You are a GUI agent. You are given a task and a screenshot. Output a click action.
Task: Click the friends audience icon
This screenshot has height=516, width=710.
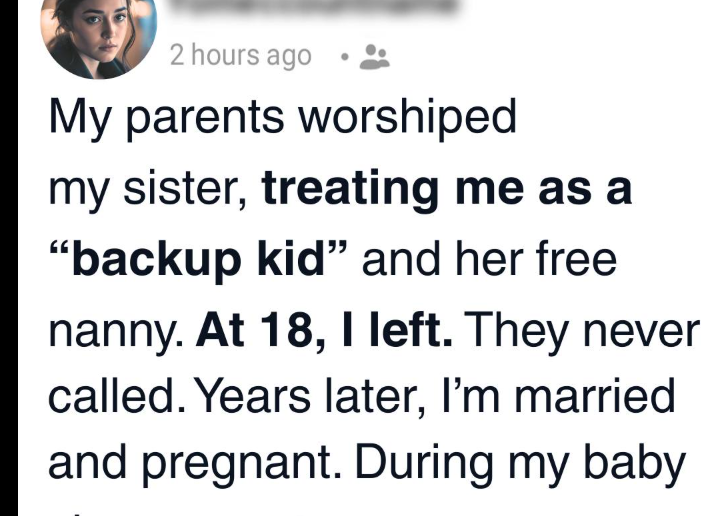tap(376, 56)
